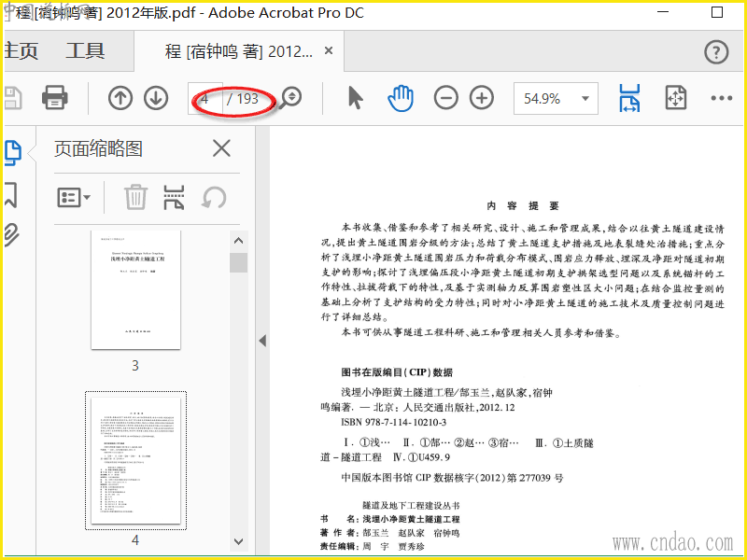This screenshot has height=560, width=747.
Task: Click the insert pages icon in thumbnails panel
Action: [x=174, y=197]
